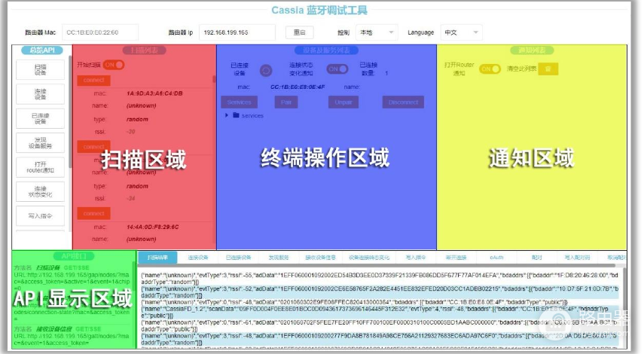Click the 已连接数量 count 1
644x354 pixels.
(x=386, y=73)
